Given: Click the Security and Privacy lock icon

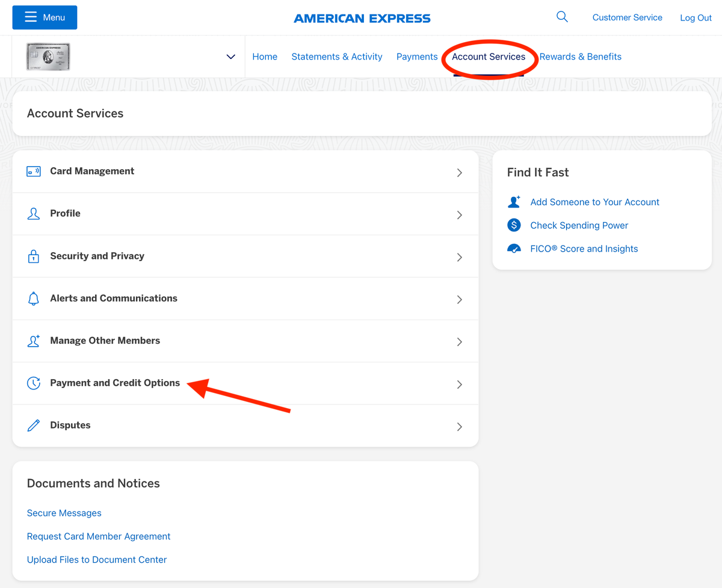Looking at the screenshot, I should [x=33, y=256].
